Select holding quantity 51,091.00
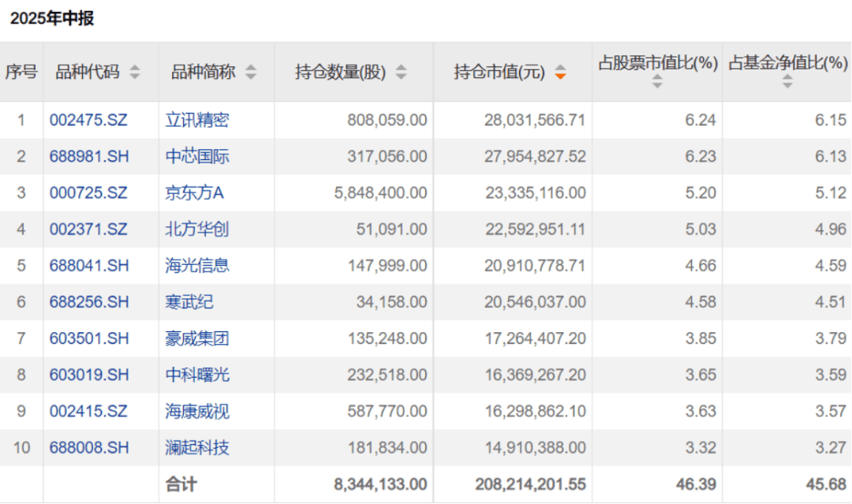This screenshot has height=504, width=852. click(392, 230)
